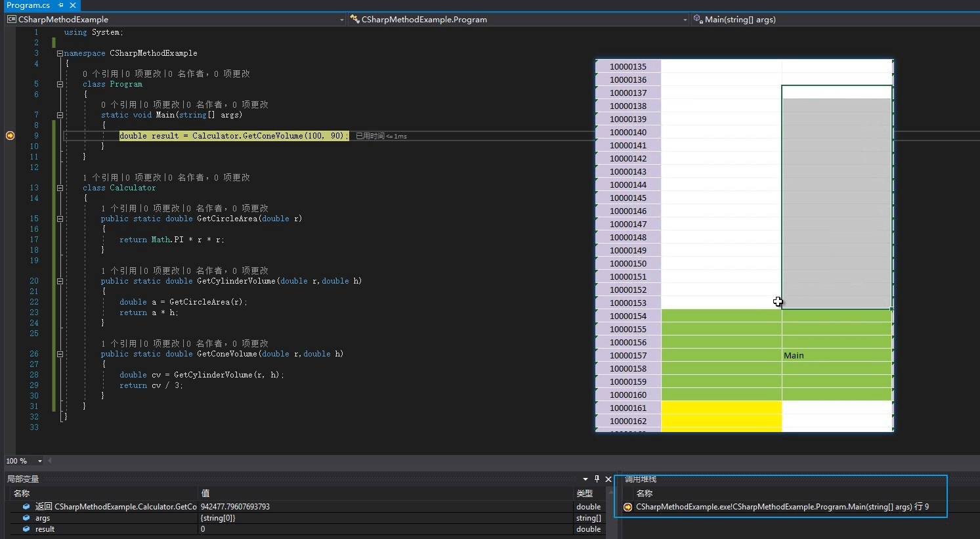Screen dimensions: 980x539
Task: Click the current statement arrow on line 9
Action: point(10,136)
